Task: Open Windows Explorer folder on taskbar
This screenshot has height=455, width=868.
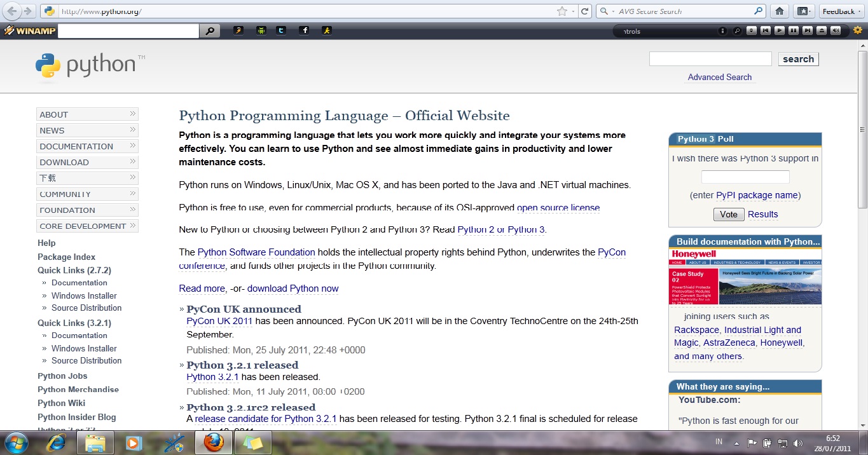Action: (95, 442)
